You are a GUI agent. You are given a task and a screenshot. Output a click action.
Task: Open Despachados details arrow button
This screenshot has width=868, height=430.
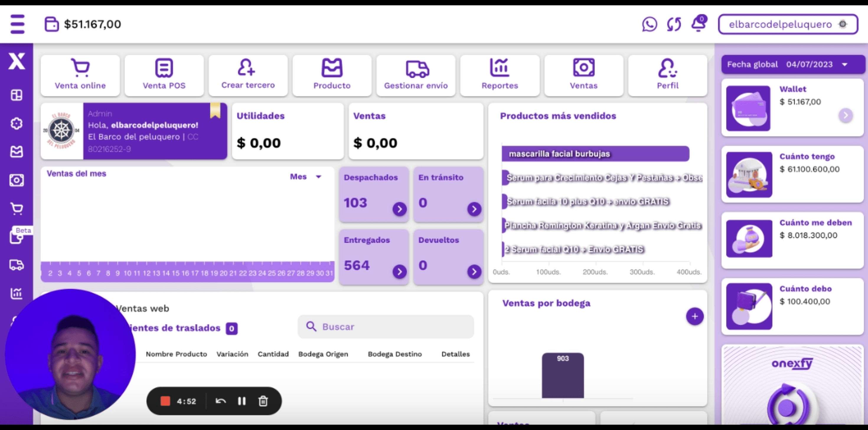pyautogui.click(x=399, y=209)
